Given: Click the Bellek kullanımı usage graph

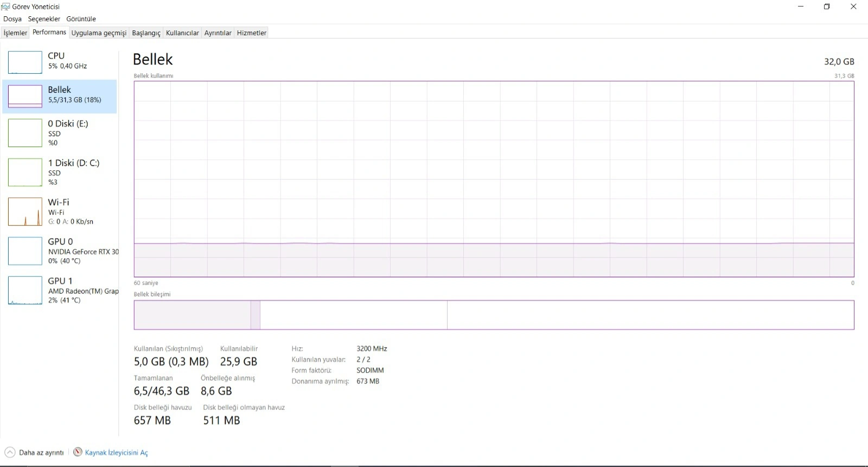Looking at the screenshot, I should pyautogui.click(x=494, y=179).
